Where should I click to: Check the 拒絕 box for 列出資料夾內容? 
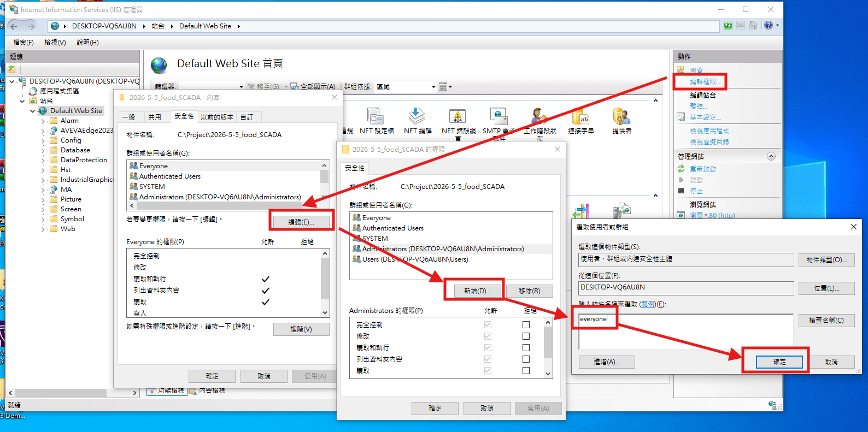click(526, 359)
